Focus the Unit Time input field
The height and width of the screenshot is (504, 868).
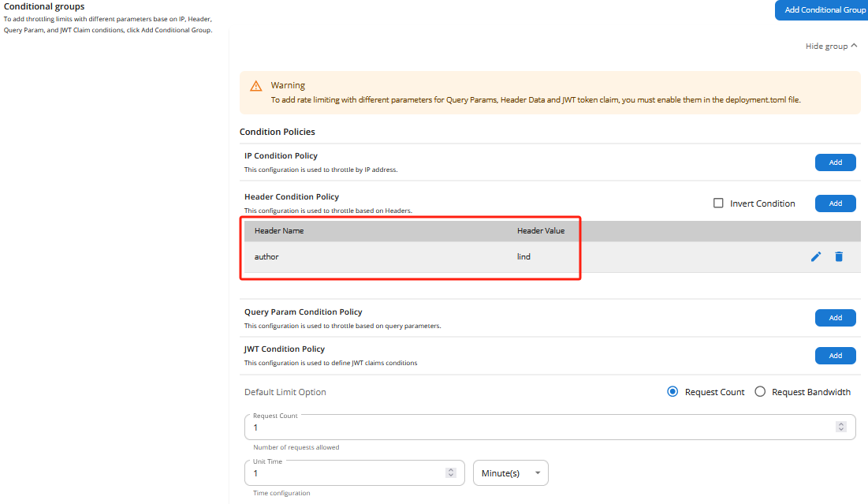[347, 473]
